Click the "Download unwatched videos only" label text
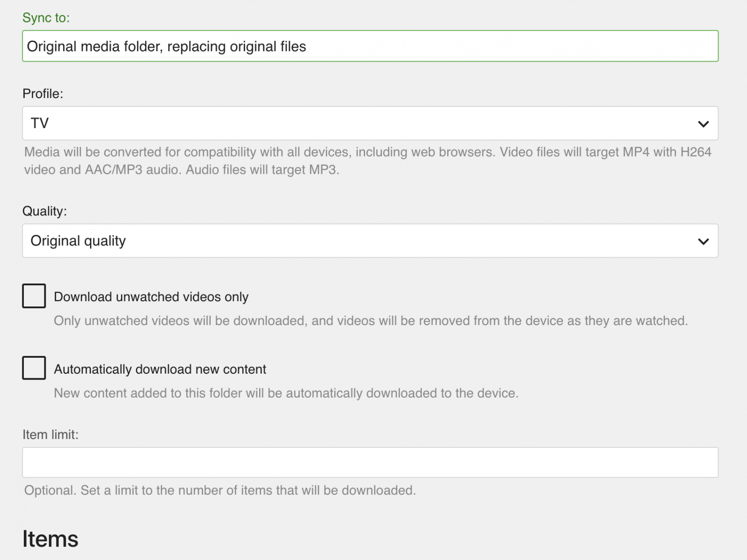 151,297
